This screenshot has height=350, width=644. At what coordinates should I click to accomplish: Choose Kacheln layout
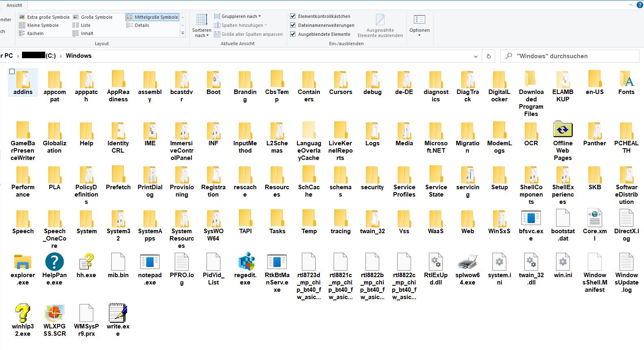click(x=31, y=33)
